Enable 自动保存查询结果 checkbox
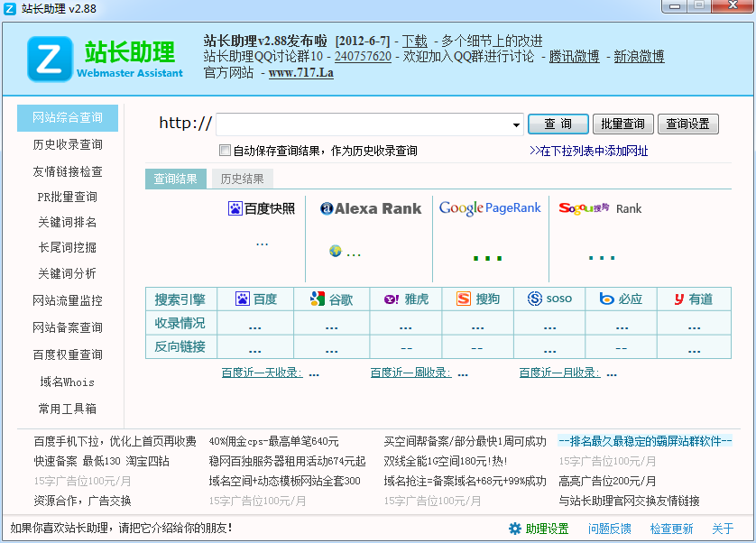Viewport: 756px width, 543px height. pyautogui.click(x=226, y=151)
